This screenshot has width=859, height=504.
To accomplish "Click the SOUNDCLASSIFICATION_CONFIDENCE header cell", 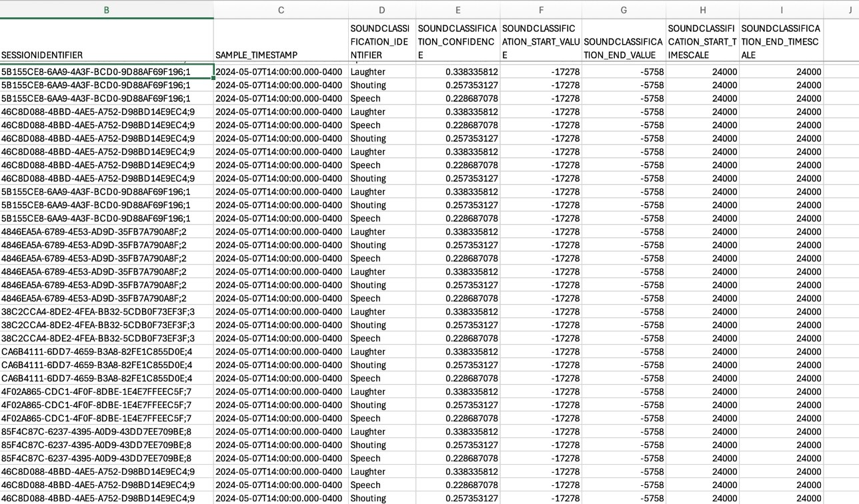I will click(x=458, y=41).
